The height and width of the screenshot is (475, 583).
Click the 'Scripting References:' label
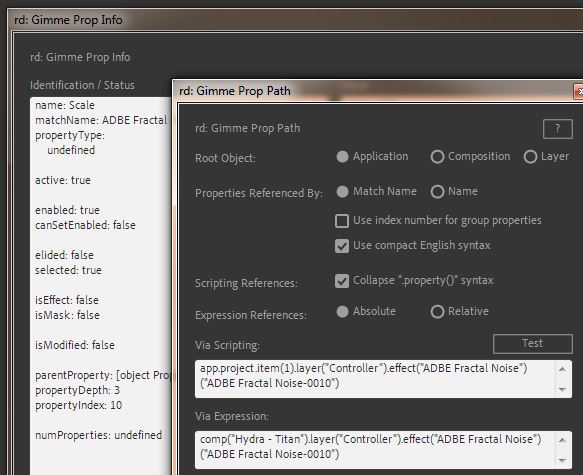point(246,283)
